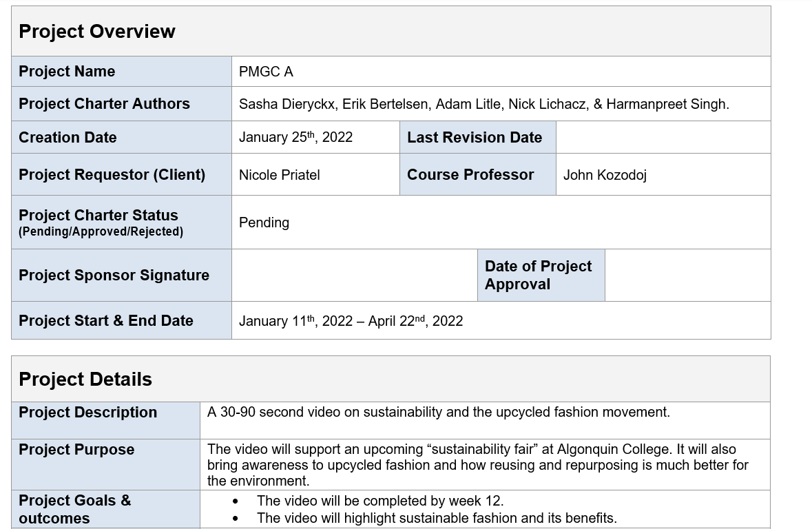The image size is (812, 529).
Task: Click the empty Project Sponsor Signature field
Action: [354, 275]
